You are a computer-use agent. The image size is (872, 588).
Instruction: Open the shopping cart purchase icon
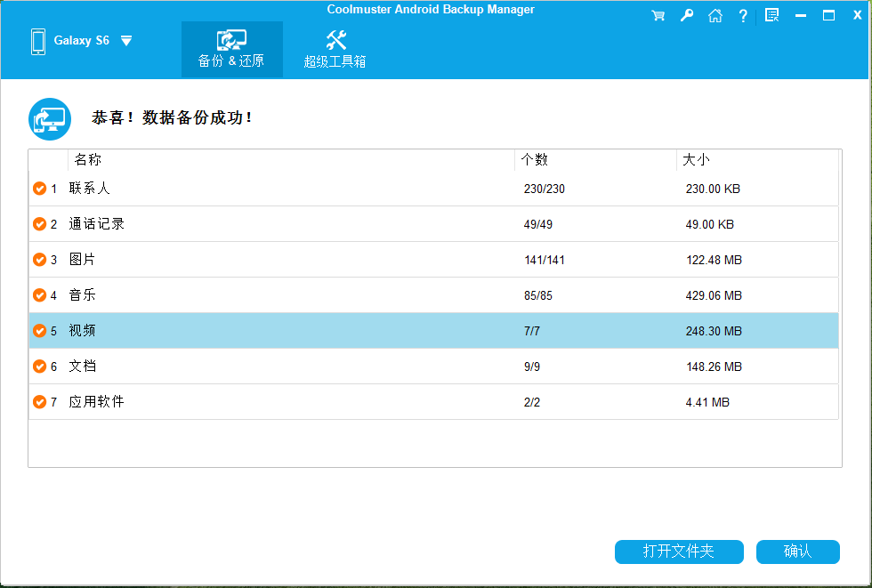click(658, 15)
